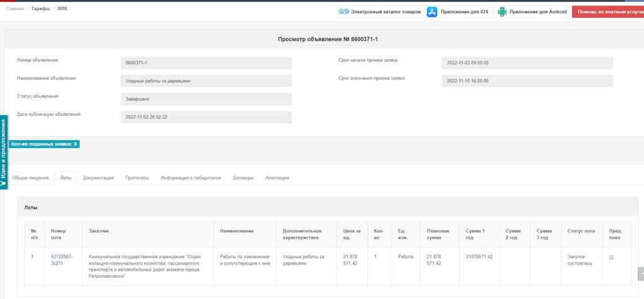Open the Документация tab
The width and height of the screenshot is (644, 299).
coord(98,178)
